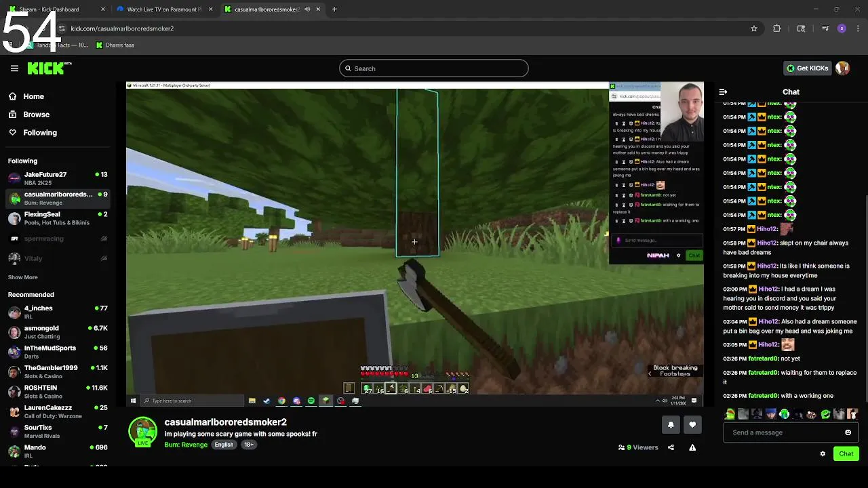
Task: Mute the casualmarlbororedsmoker2 tab audio
Action: 307,9
